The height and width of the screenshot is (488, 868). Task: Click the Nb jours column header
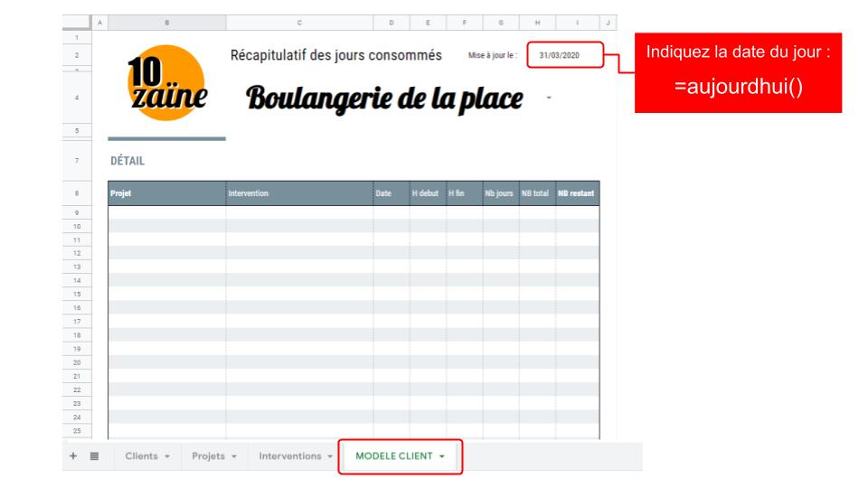(x=501, y=193)
